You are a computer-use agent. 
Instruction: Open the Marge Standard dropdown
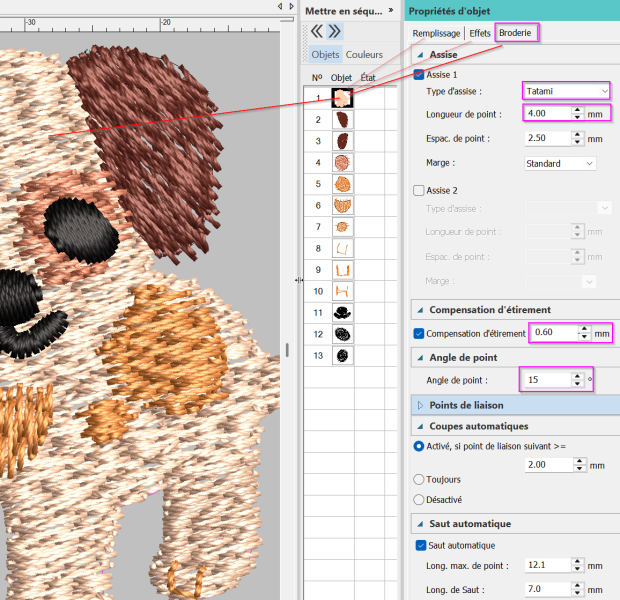click(x=560, y=163)
